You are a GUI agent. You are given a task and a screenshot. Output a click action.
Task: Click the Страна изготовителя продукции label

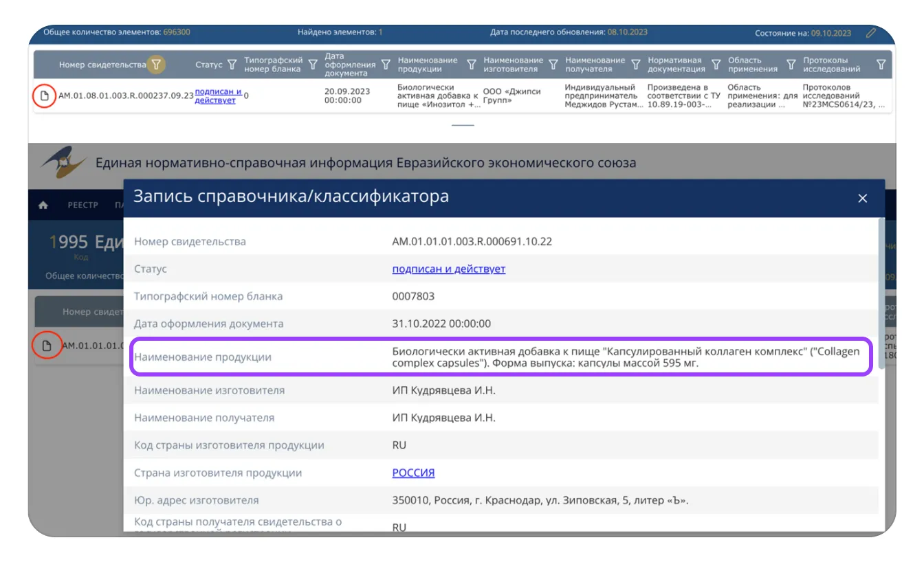218,473
